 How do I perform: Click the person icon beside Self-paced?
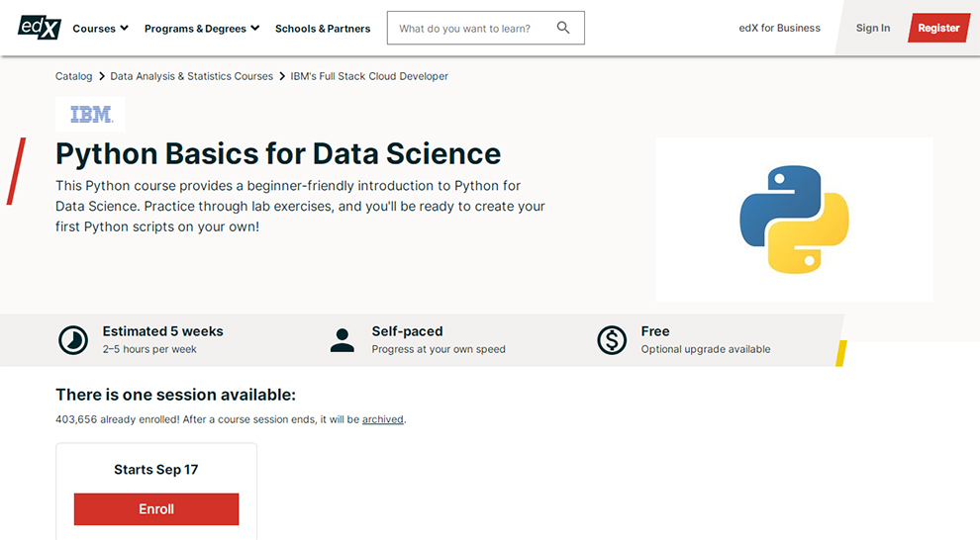342,340
